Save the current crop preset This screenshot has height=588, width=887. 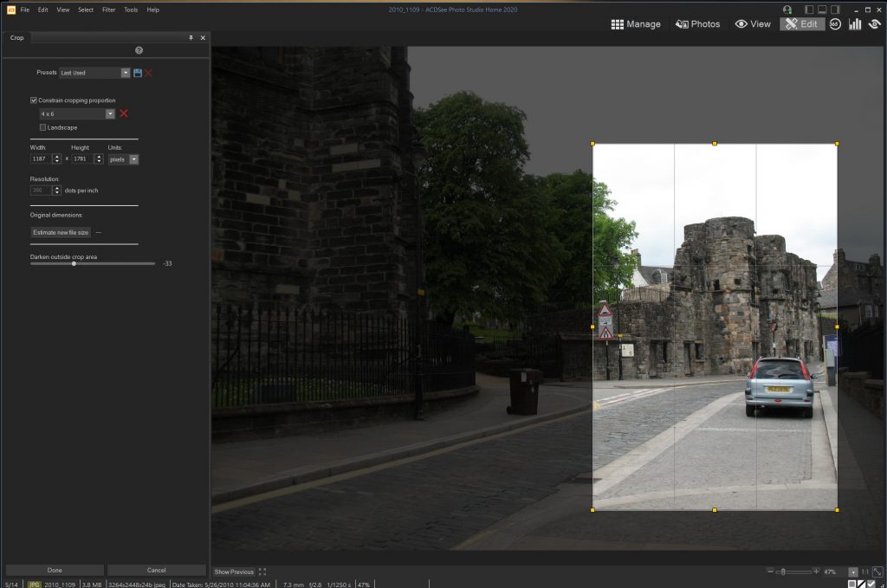(138, 73)
